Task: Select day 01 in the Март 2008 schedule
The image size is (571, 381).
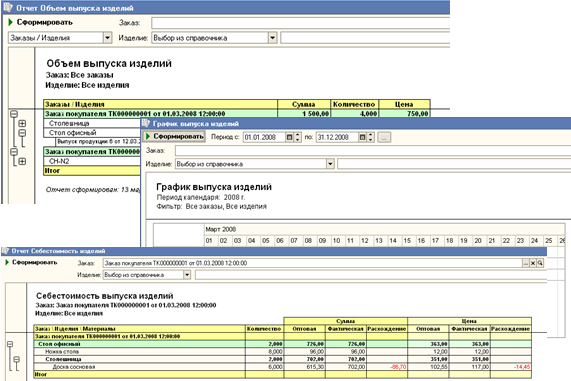Action: (209, 240)
